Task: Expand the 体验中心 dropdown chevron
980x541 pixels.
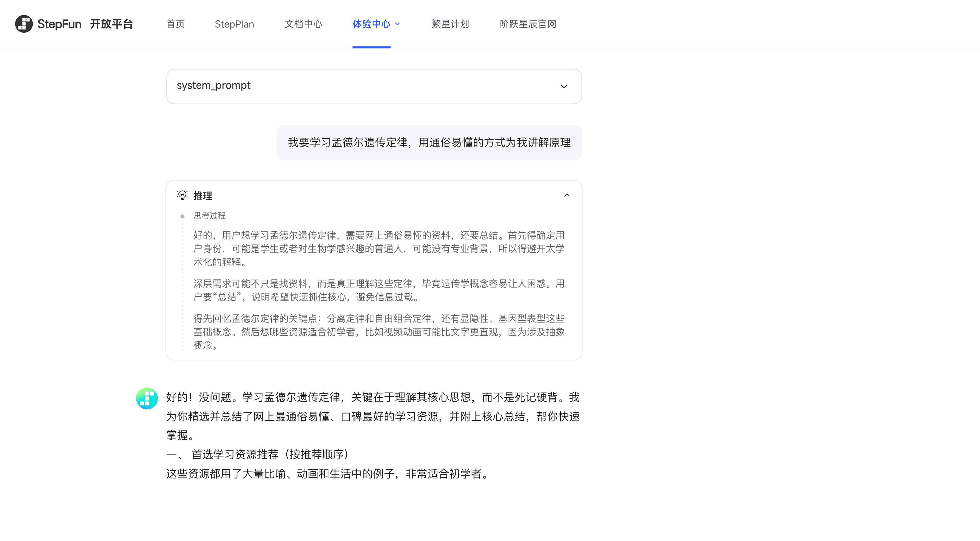Action: [x=398, y=24]
